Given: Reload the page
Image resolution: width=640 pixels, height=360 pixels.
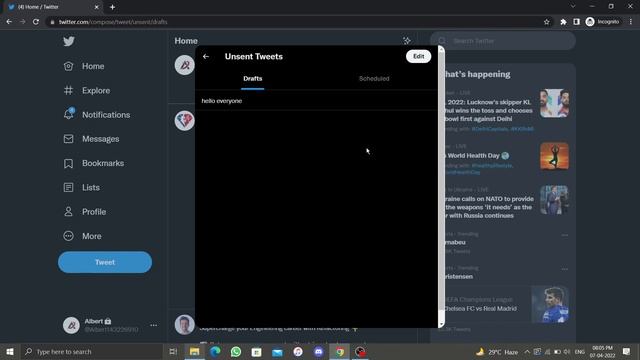Looking at the screenshot, I should (36, 22).
